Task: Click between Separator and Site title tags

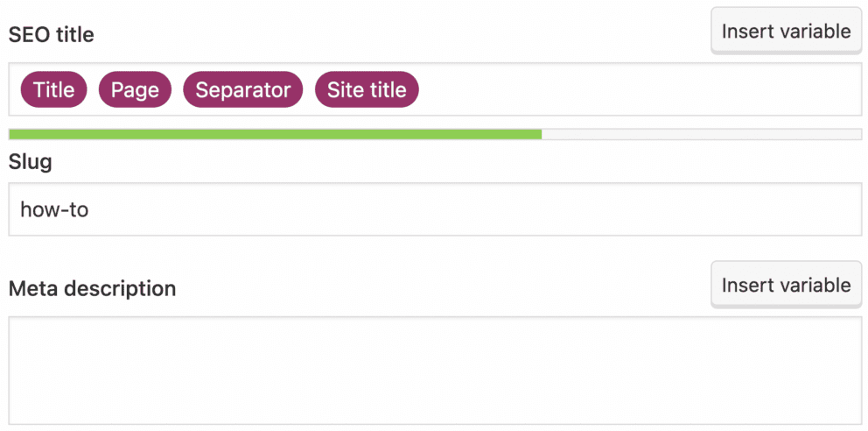Action: [x=309, y=89]
